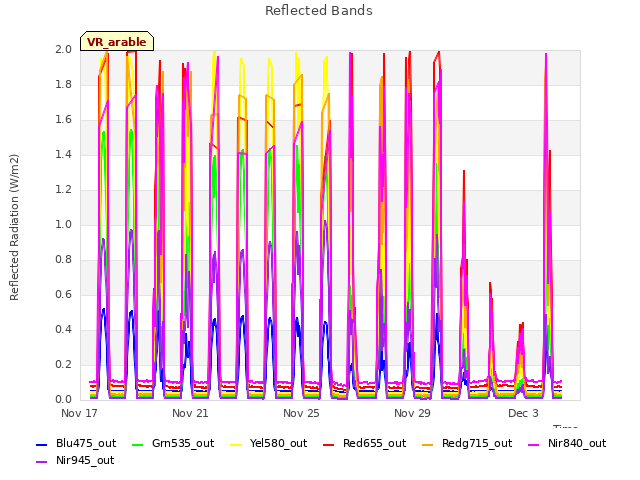The image size is (640, 480).
Task: Click the Dec 3 x-axis tick label
Action: click(x=523, y=413)
